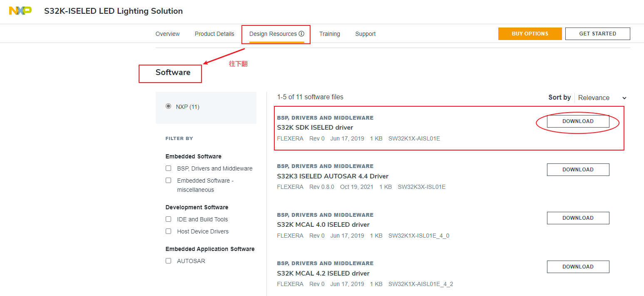Screen dimensions: 644x296
Task: Open S32K MCAL 4.2 ISELED driver link
Action: pos(323,273)
